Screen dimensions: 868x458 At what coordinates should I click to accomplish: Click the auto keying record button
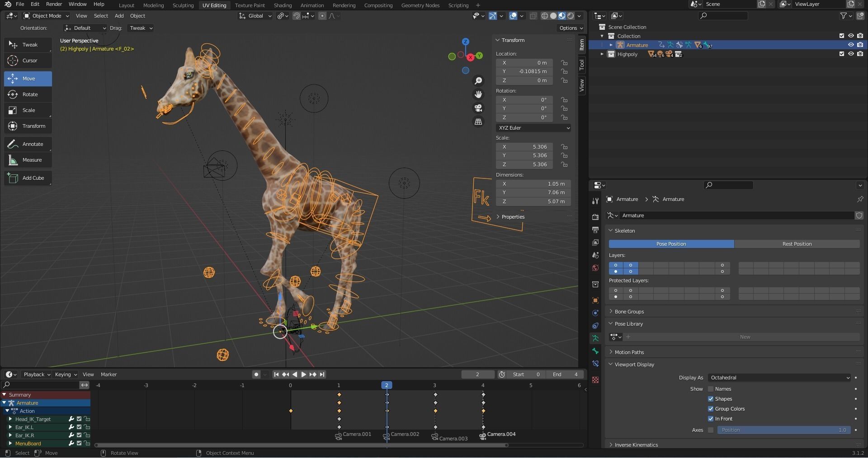257,374
